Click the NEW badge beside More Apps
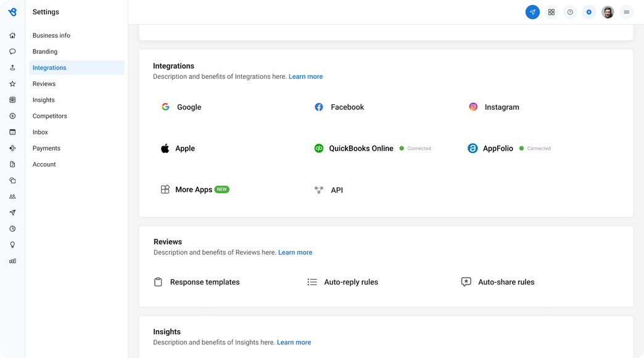 pyautogui.click(x=222, y=189)
